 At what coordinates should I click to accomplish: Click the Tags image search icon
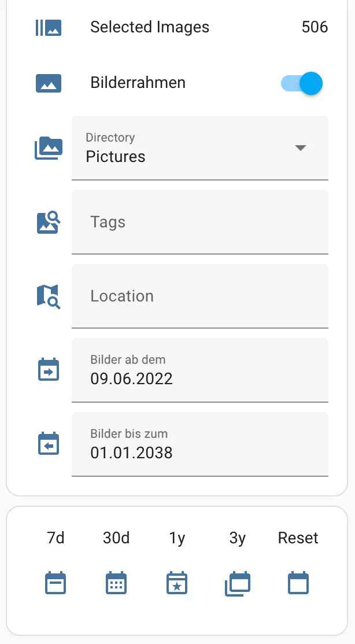[49, 222]
